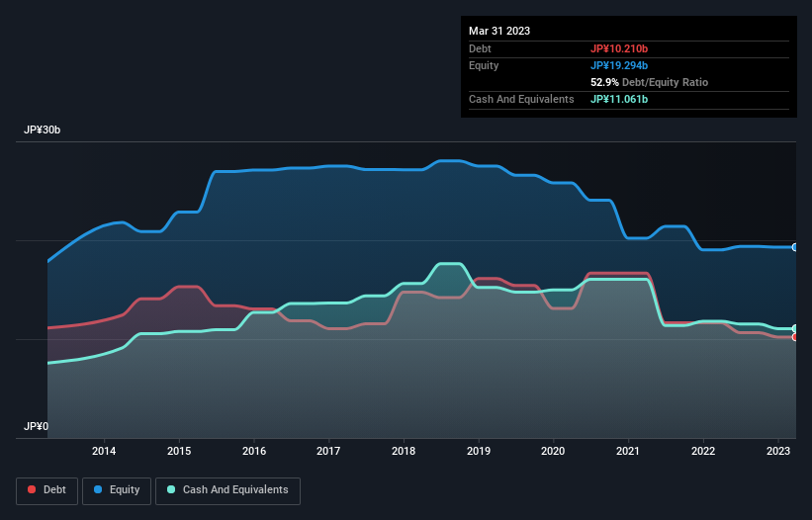
Task: Click the Mar 31 2023 tooltip date
Action: 499,31
